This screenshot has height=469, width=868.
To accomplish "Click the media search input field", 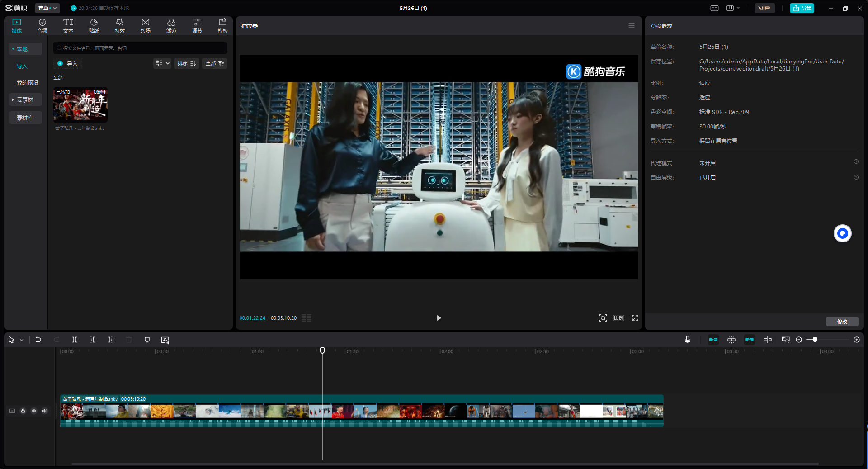I will tap(140, 48).
